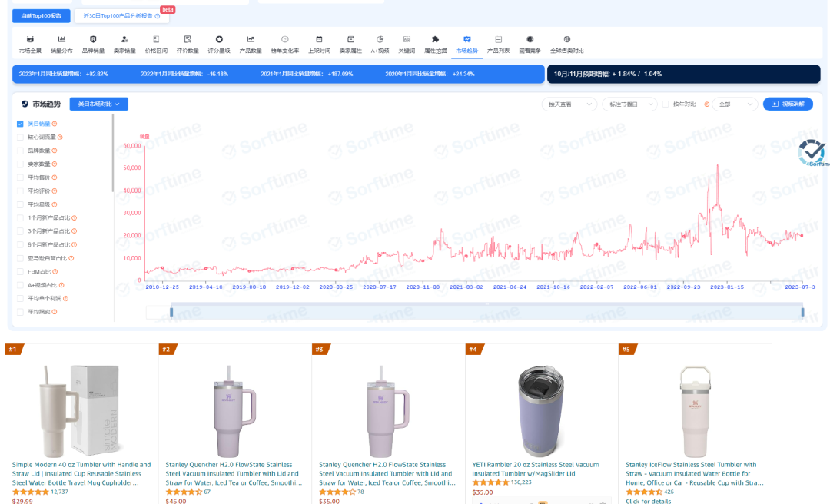Switch to 当前Top100报告 tab

coord(41,16)
